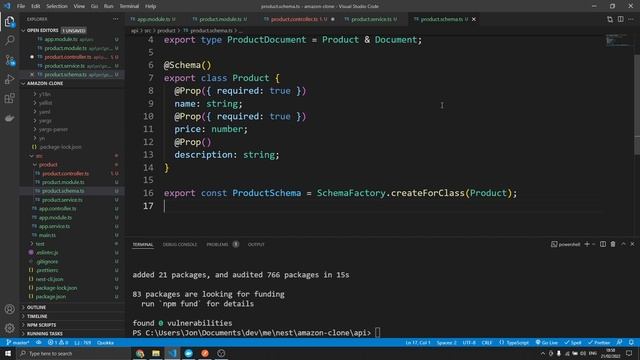Open the launch profile dropdown next to plus
The width and height of the screenshot is (640, 360).
coord(593,244)
